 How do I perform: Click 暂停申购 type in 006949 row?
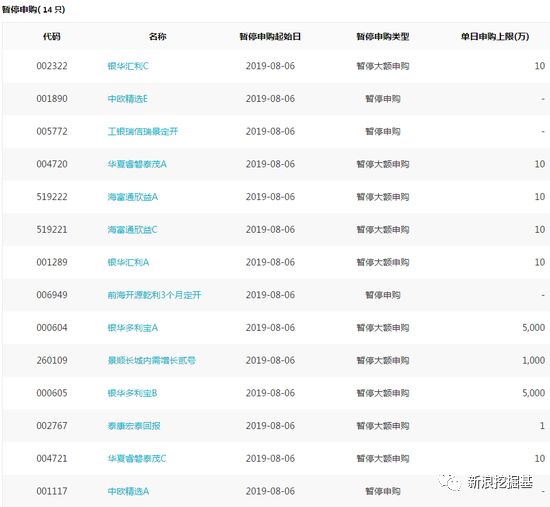(x=383, y=295)
